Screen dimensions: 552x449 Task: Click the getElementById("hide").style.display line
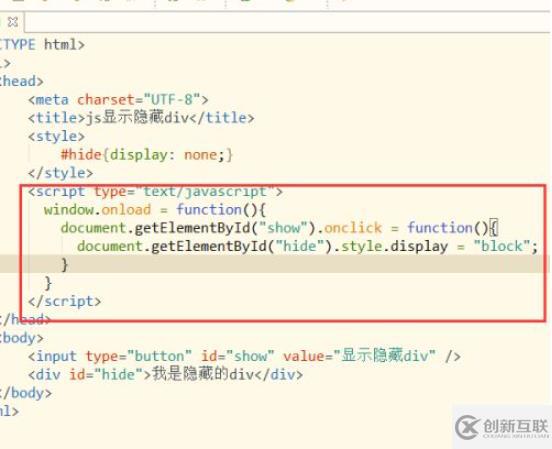point(307,246)
